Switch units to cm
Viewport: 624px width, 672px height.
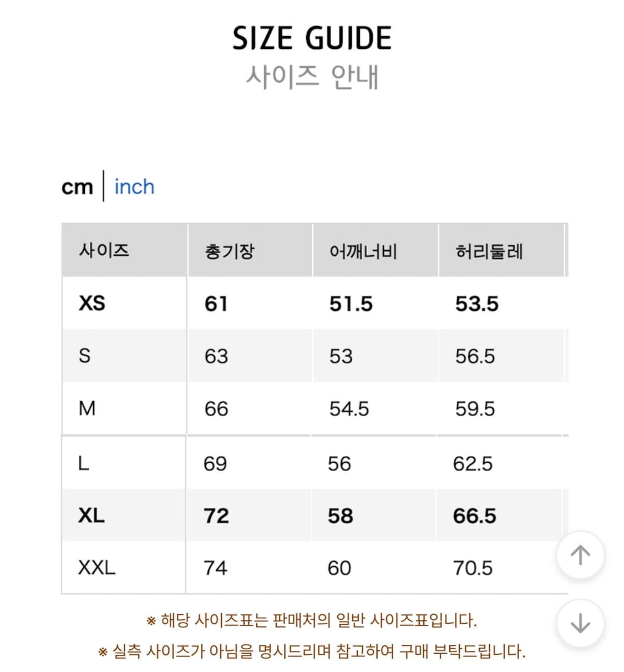point(78,187)
